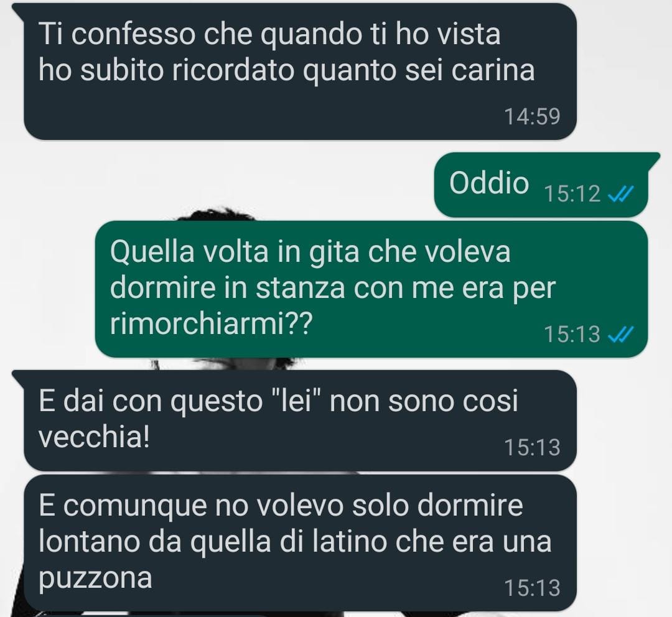672x617 pixels.
Task: Click the blue double-check beside rimorchiarmi message
Action: [620, 335]
